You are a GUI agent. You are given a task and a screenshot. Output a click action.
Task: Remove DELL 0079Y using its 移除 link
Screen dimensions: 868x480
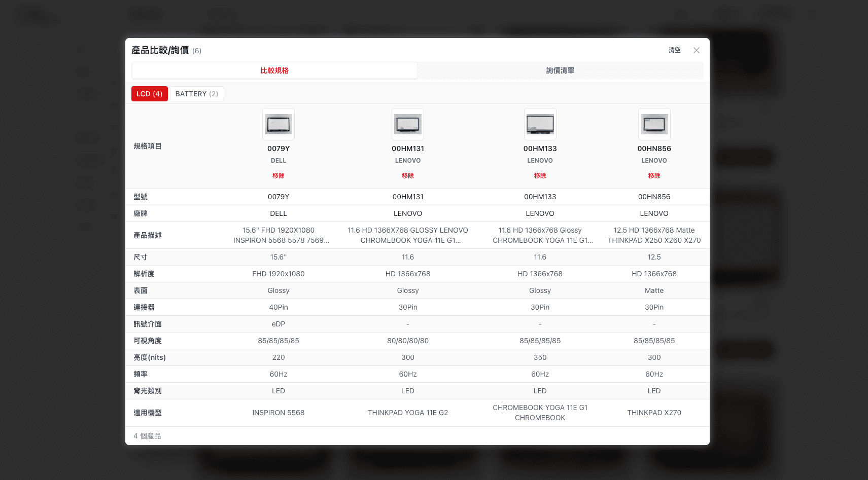coord(278,175)
